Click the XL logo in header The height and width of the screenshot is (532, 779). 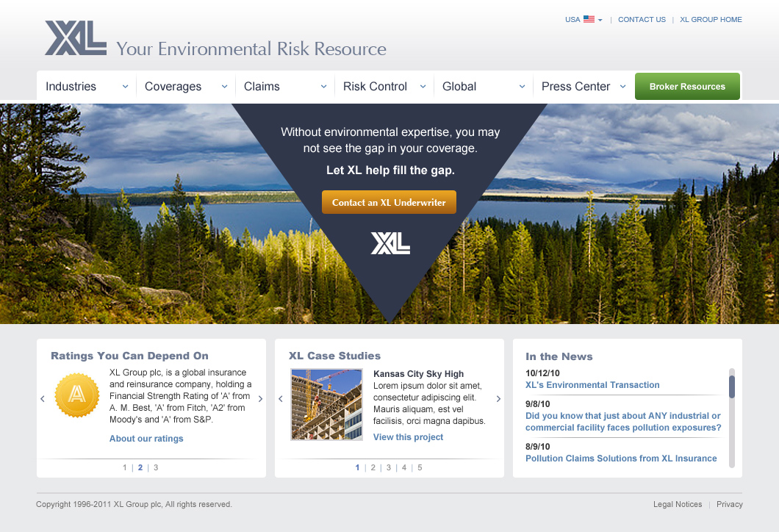click(x=76, y=37)
